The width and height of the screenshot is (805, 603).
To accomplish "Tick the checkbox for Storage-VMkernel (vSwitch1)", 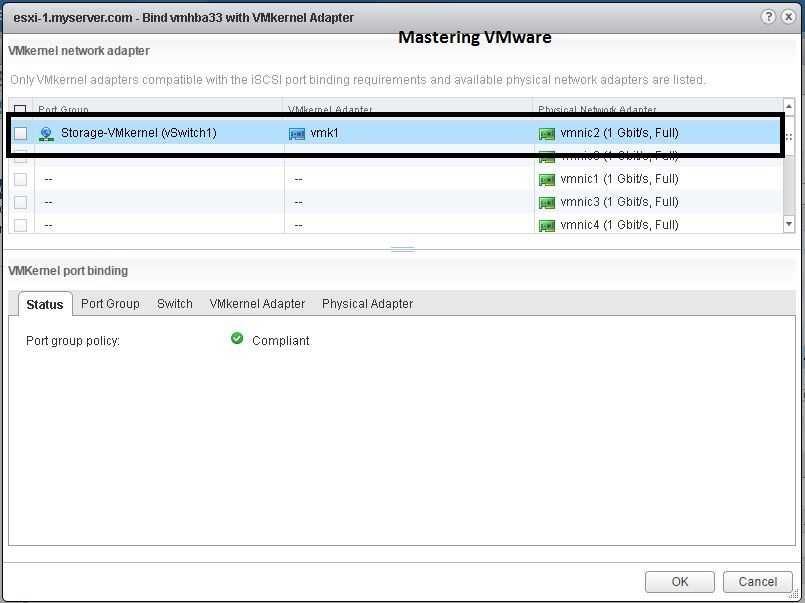I will [x=21, y=133].
